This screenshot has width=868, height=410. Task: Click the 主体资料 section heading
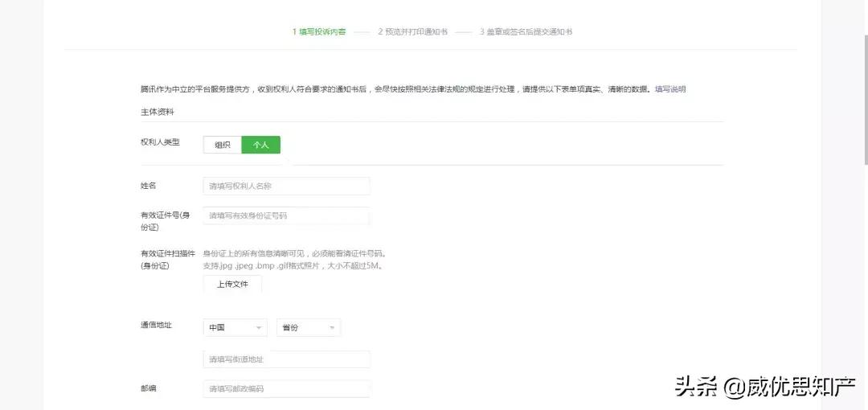click(158, 112)
